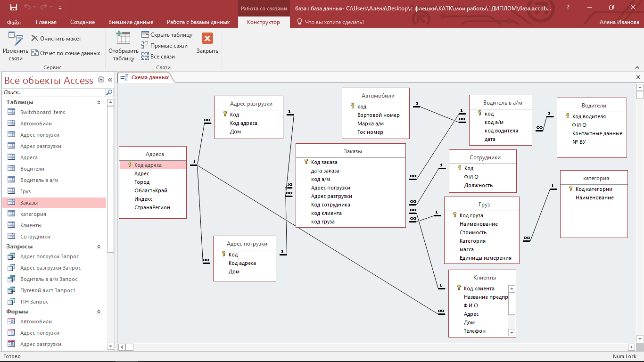Close Схема данных document with X
The width and height of the screenshot is (644, 362).
(x=638, y=77)
